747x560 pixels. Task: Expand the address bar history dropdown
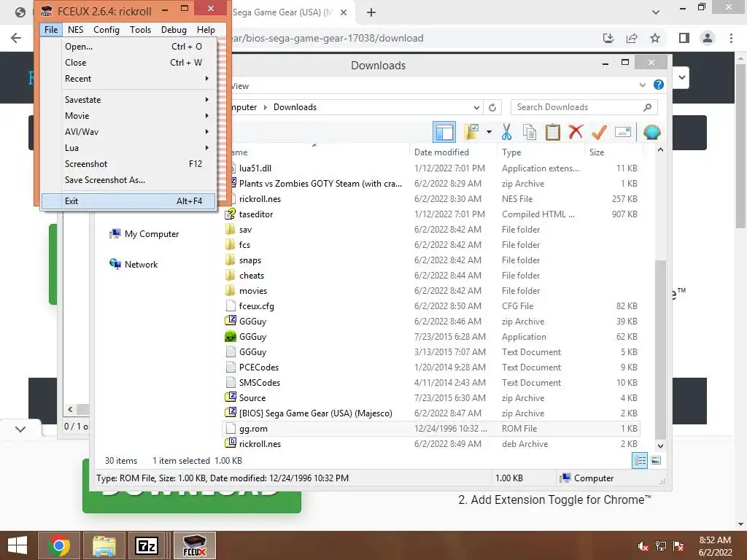(476, 108)
